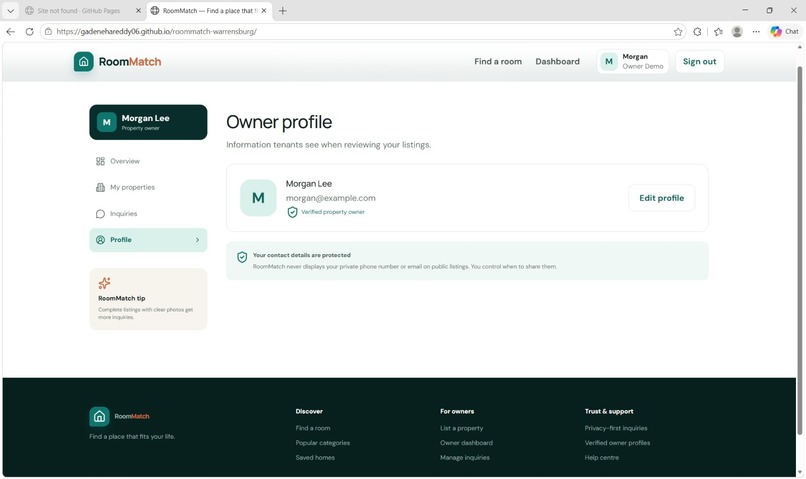Open Privacy-first inquiries footer link
The width and height of the screenshot is (806, 479).
pyautogui.click(x=615, y=428)
